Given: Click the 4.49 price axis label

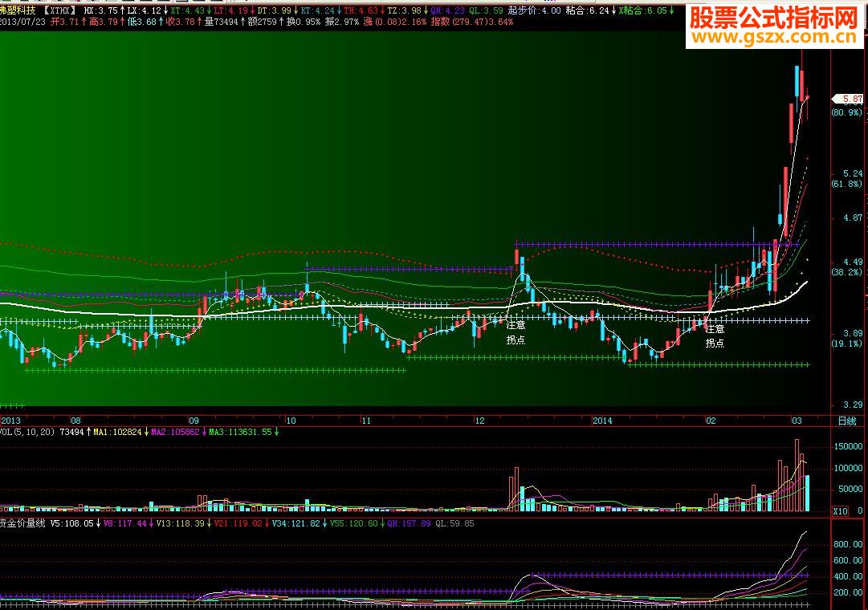Looking at the screenshot, I should pos(853,262).
